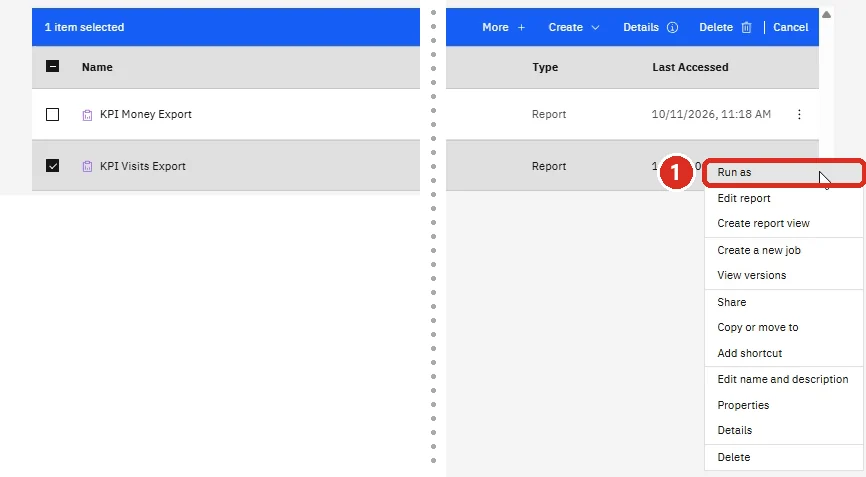Click the scrollbar up arrow
Image resolution: width=866 pixels, height=477 pixels.
[826, 15]
